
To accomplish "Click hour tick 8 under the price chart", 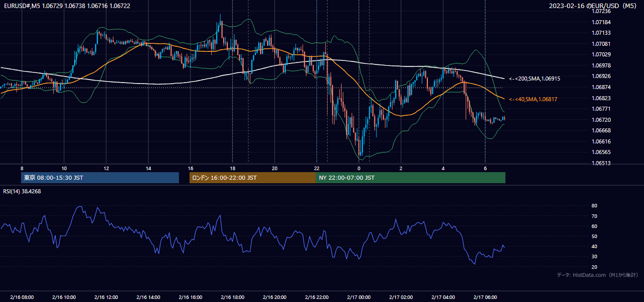I will coord(22,168).
